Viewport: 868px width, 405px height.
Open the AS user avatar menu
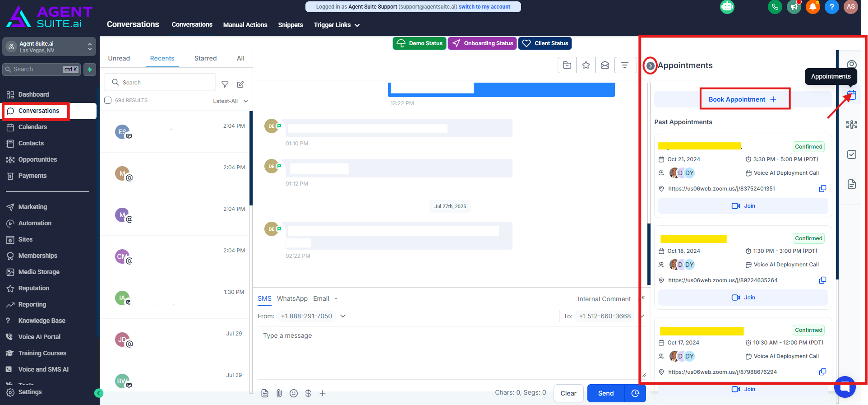[850, 7]
